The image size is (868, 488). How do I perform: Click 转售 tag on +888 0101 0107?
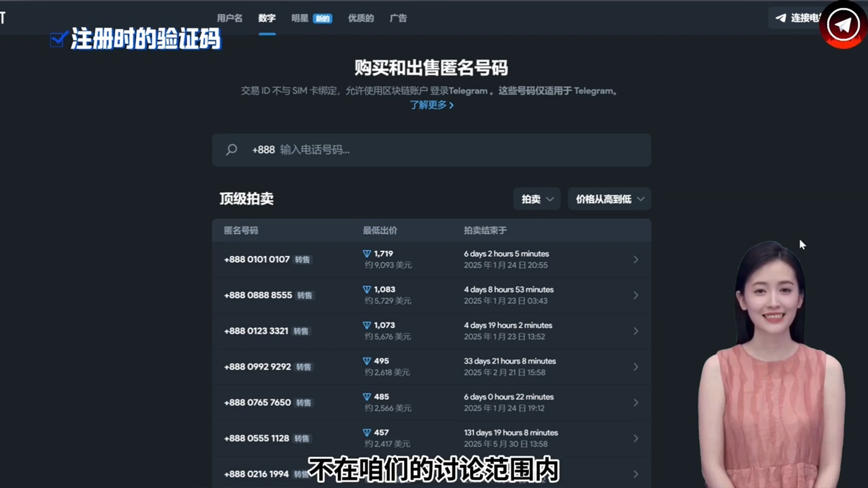(x=302, y=260)
